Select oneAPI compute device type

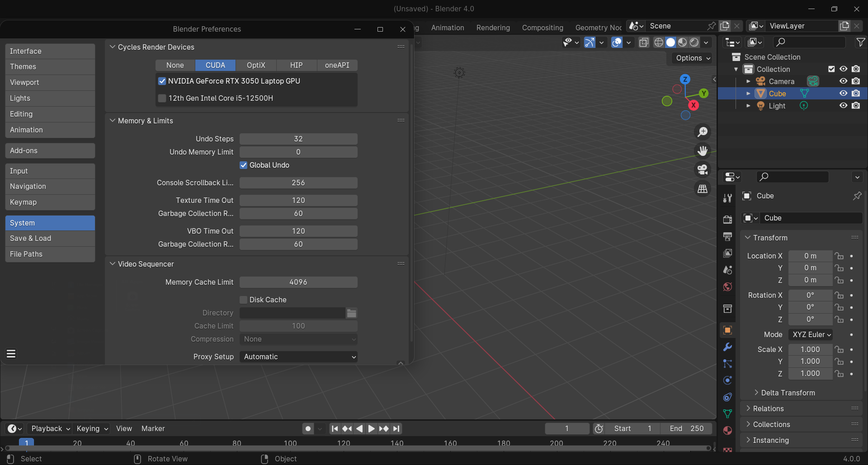point(337,65)
